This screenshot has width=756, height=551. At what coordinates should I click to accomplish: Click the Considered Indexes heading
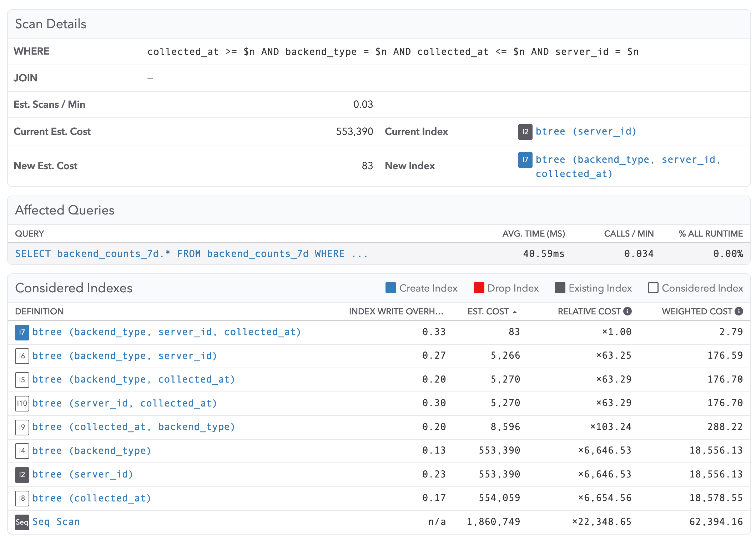(74, 288)
